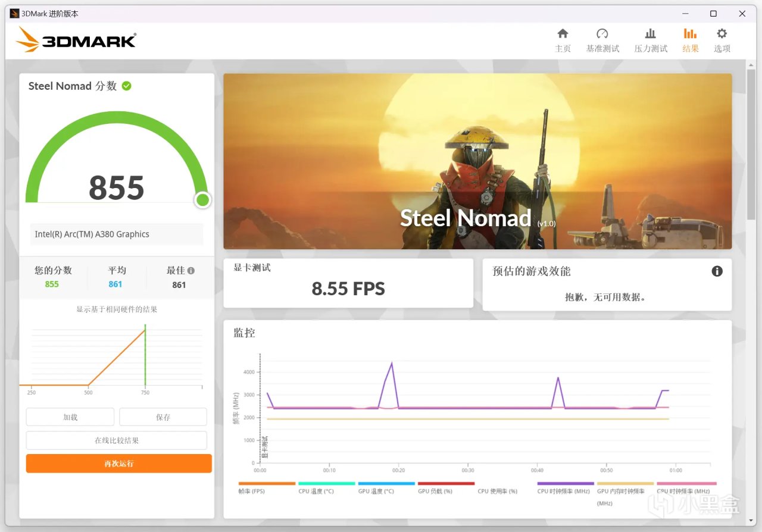This screenshot has width=762, height=532.
Task: Click the Steel Nomad 分数 heading
Action: click(73, 86)
